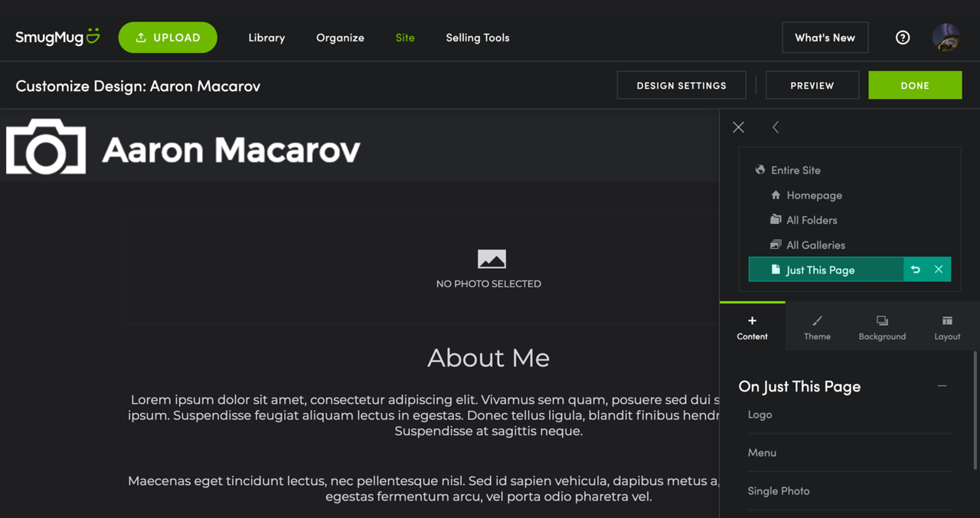The height and width of the screenshot is (518, 980).
Task: Close the customizer panel with X icon
Action: [738, 127]
